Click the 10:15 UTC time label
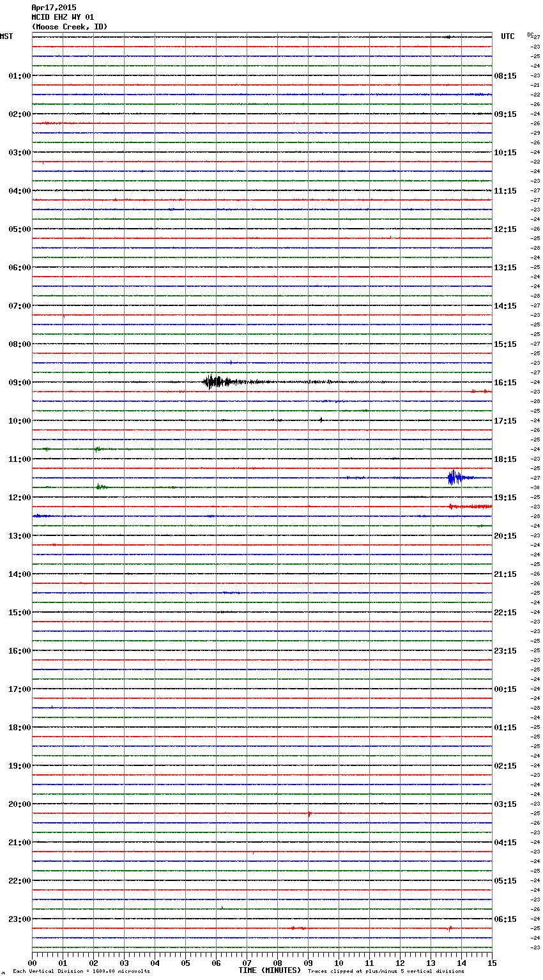Screen dimensions: 543x980 pos(505,153)
